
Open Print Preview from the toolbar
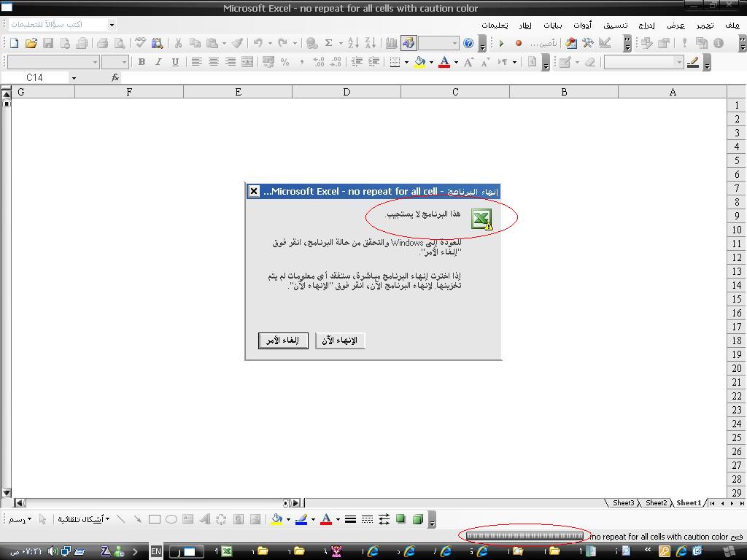tap(119, 43)
